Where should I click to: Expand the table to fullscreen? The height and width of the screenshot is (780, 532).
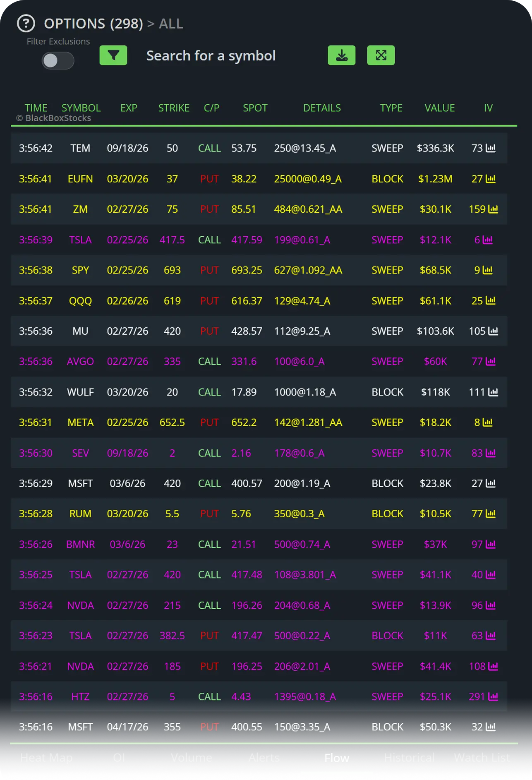[381, 55]
